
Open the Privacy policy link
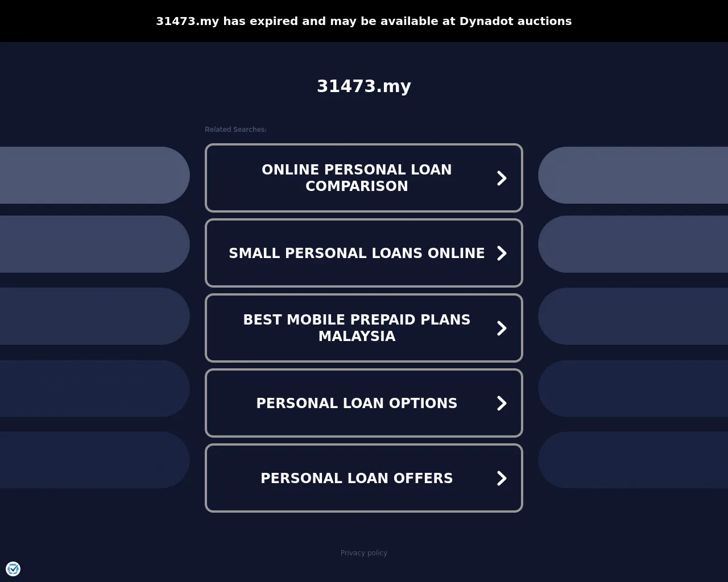point(364,552)
